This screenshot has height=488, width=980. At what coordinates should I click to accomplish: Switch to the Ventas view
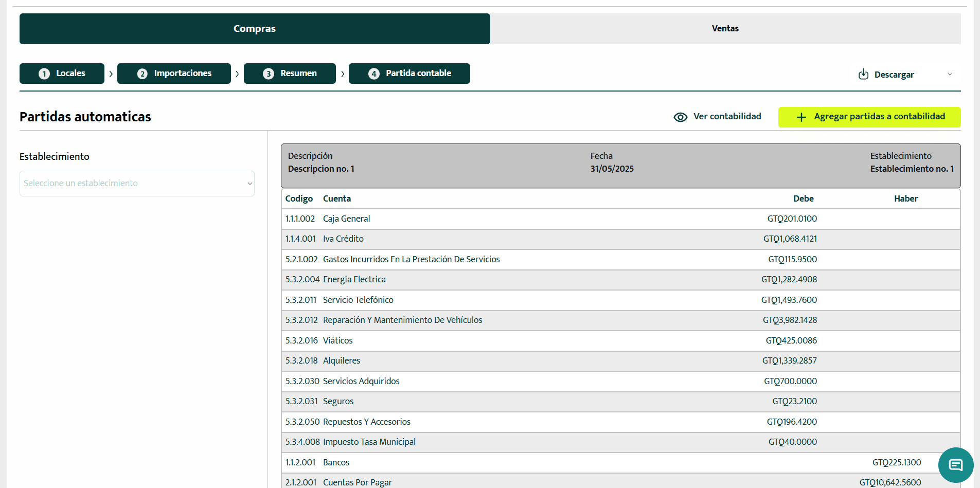(725, 28)
